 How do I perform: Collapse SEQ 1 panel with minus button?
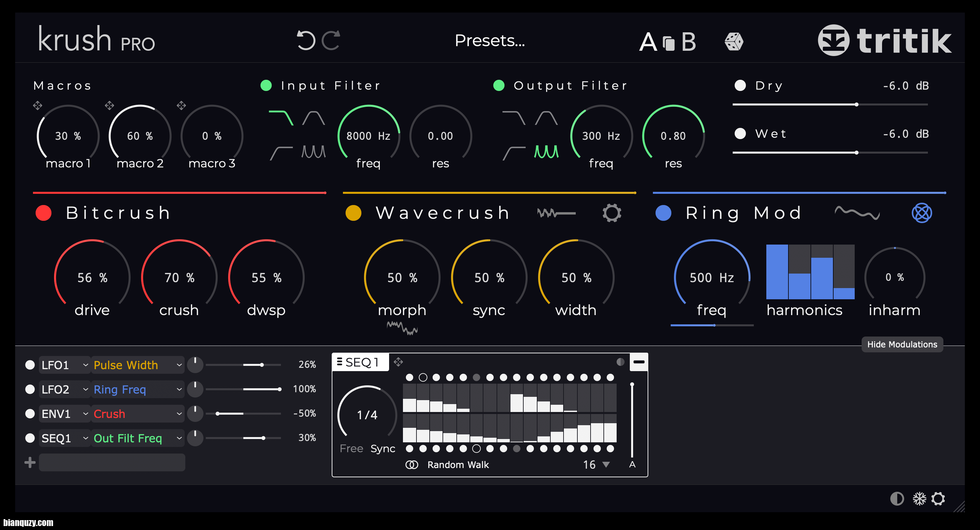click(639, 362)
